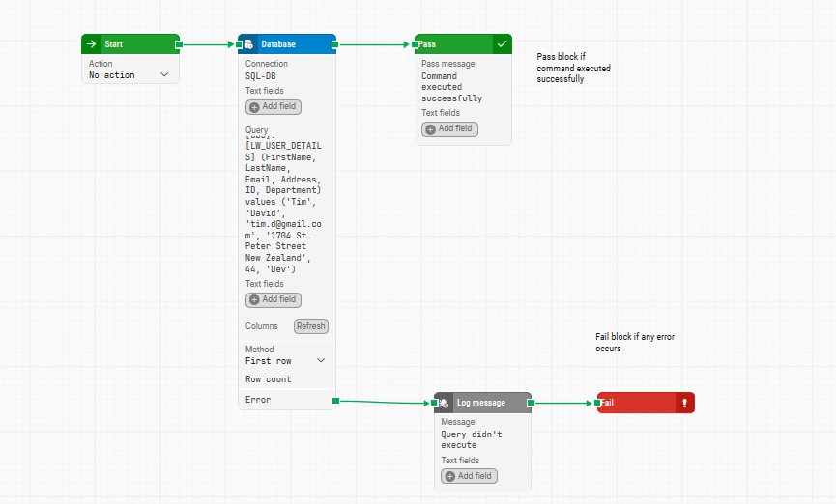Click Add field in the Pass block

coord(450,129)
